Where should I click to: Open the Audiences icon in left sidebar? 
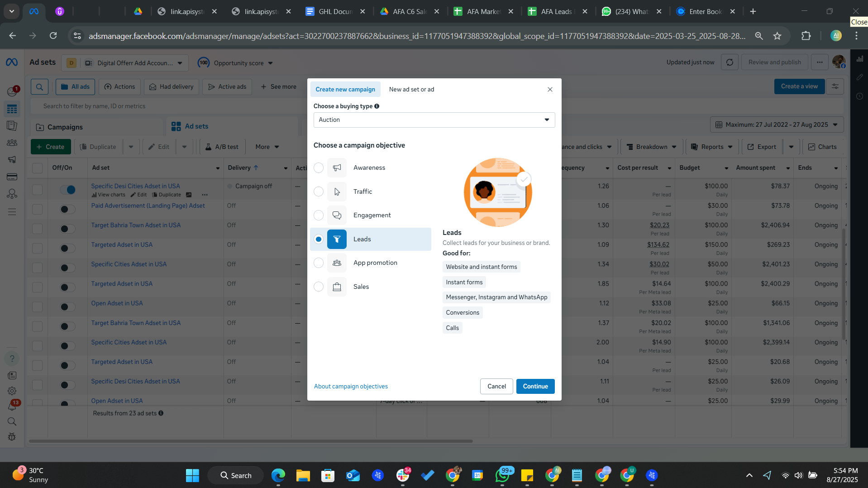[12, 143]
